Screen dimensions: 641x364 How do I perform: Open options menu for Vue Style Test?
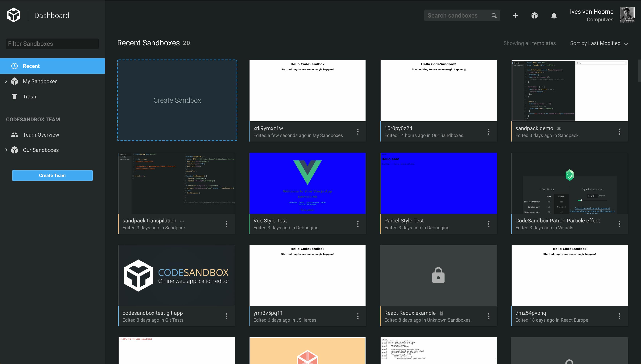click(x=358, y=224)
